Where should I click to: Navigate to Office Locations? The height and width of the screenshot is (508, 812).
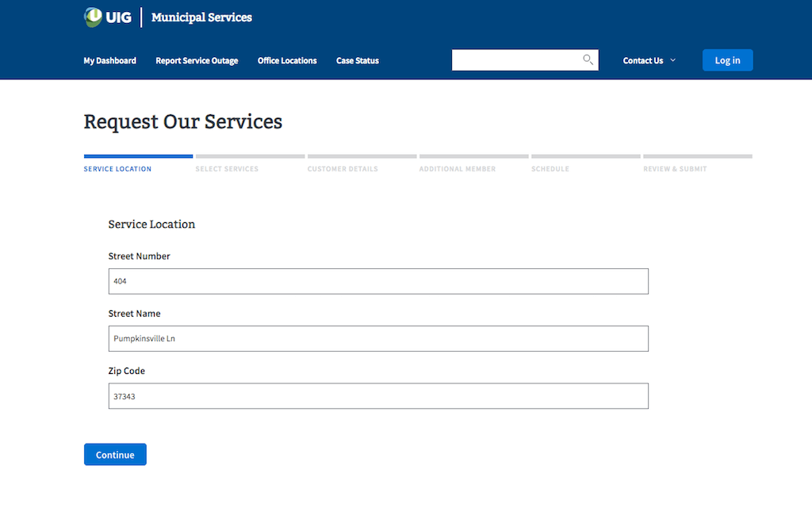coord(287,60)
